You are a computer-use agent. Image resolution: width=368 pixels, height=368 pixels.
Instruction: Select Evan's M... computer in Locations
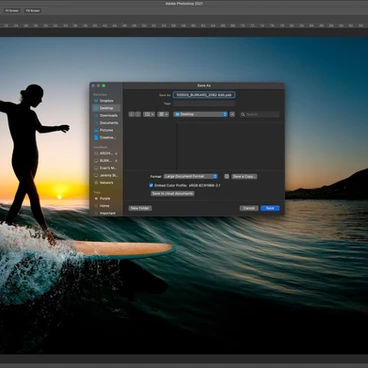click(x=106, y=168)
